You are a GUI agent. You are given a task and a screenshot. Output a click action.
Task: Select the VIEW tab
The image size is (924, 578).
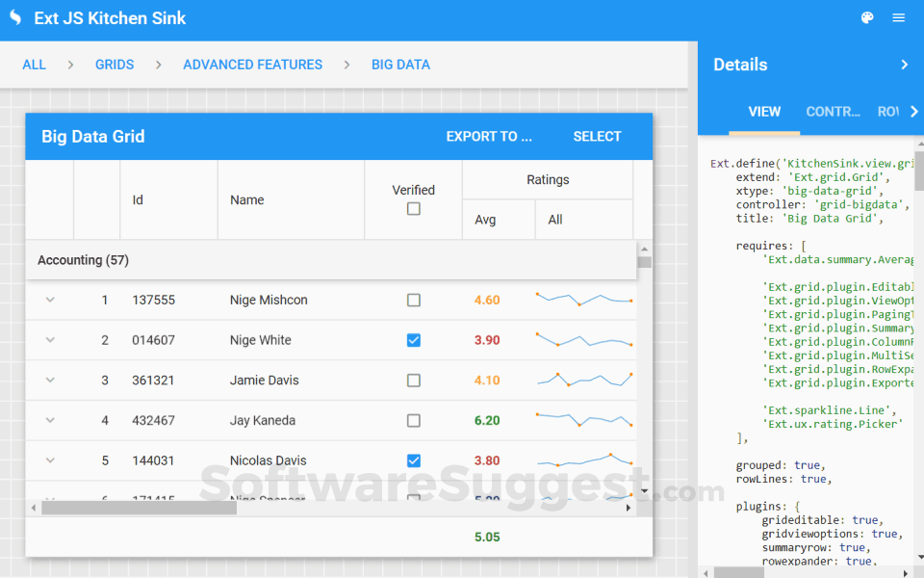tap(764, 111)
